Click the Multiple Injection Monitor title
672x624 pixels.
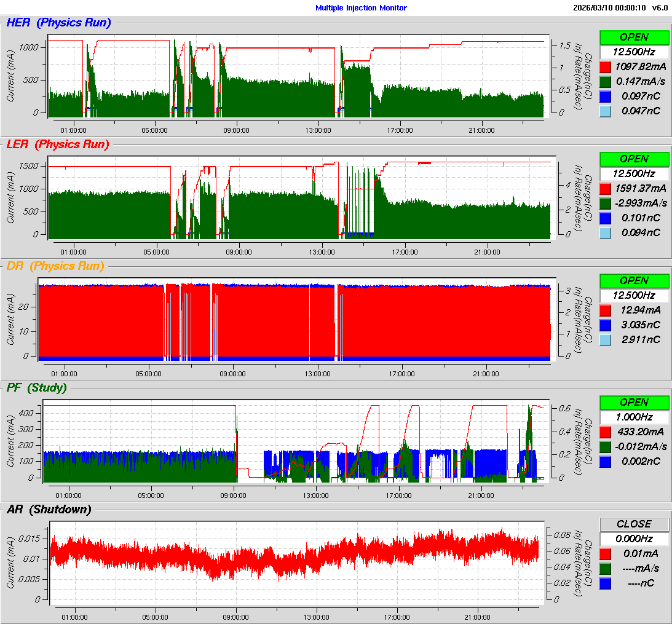point(361,8)
